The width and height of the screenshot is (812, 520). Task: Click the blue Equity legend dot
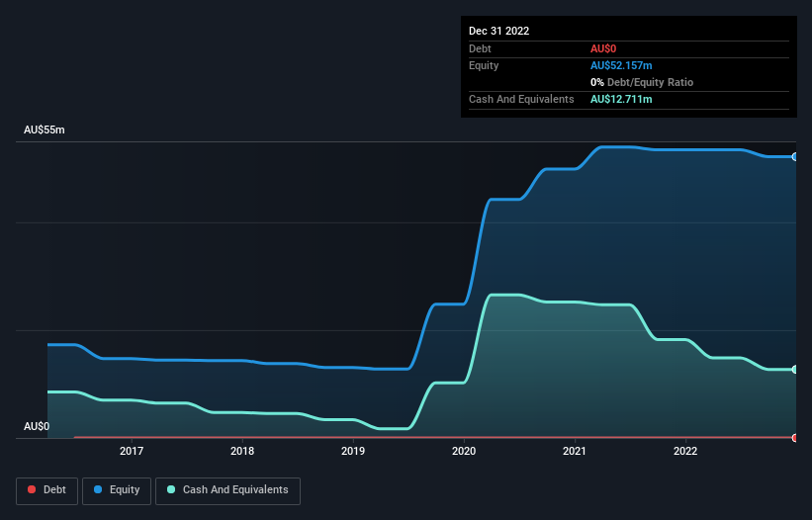pos(98,489)
